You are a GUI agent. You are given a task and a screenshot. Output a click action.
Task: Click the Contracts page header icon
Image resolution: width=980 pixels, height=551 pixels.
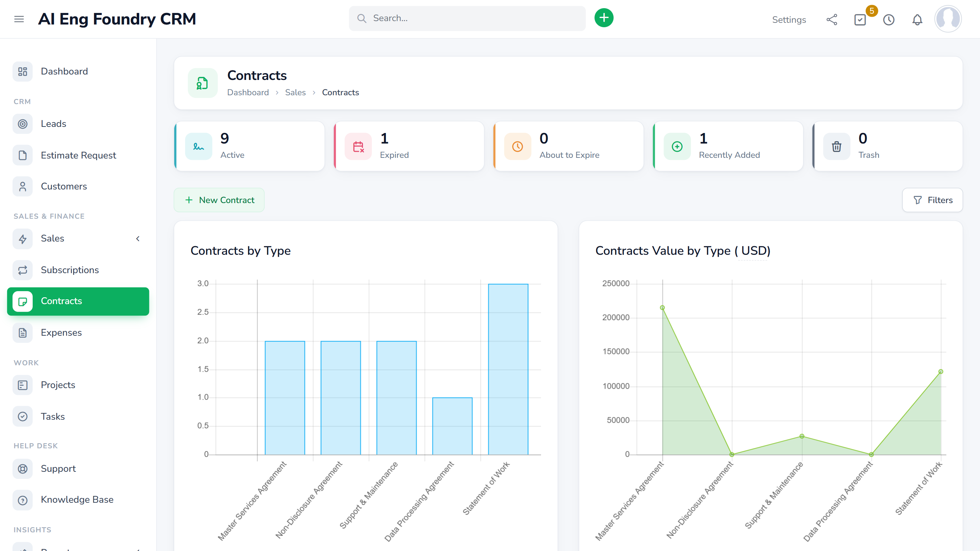pos(202,83)
